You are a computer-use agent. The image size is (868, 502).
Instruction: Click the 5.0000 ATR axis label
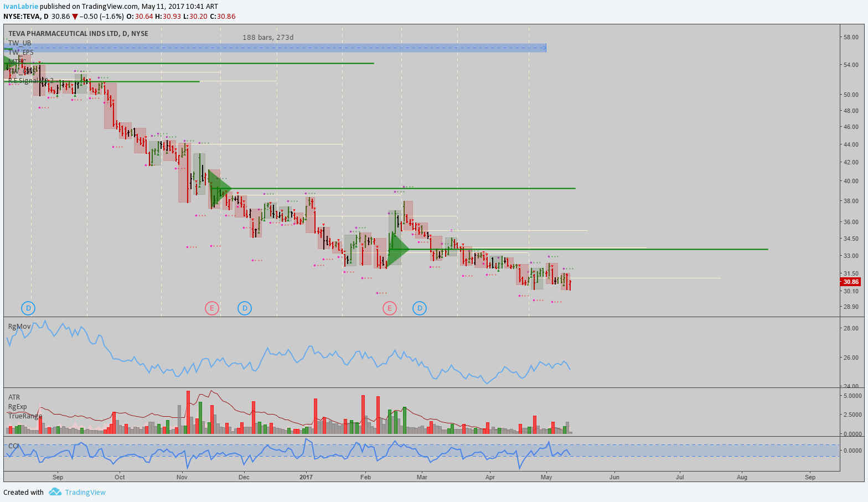(852, 396)
